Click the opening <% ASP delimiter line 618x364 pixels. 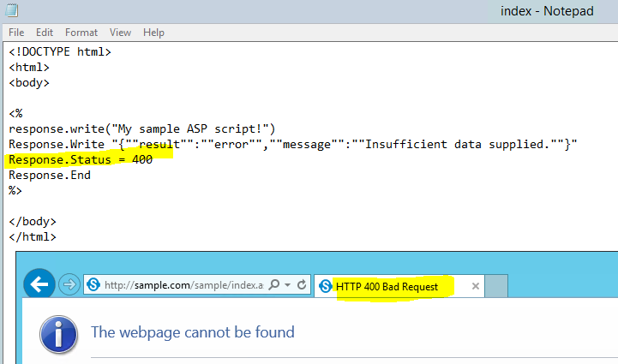click(15, 113)
